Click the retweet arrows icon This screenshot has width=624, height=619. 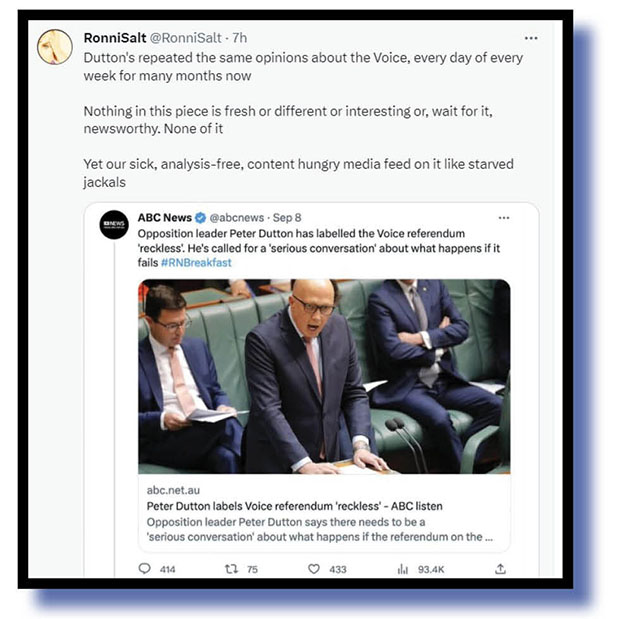[x=231, y=569]
